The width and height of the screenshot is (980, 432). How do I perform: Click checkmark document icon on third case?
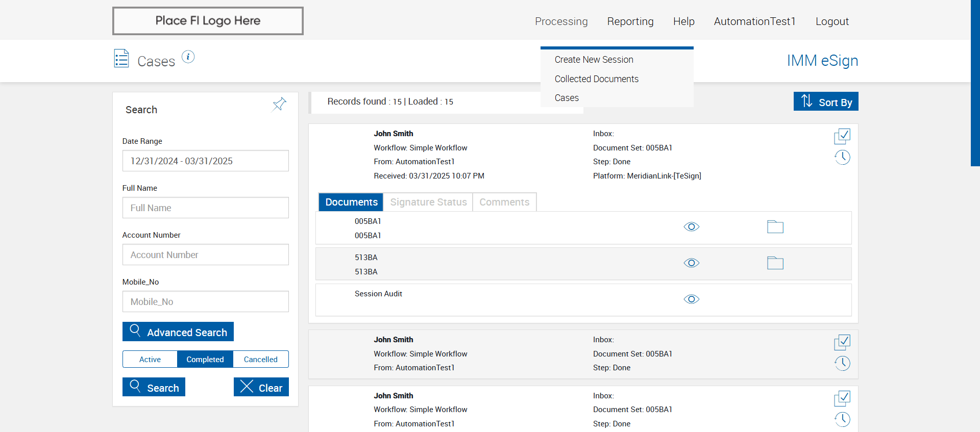point(842,398)
